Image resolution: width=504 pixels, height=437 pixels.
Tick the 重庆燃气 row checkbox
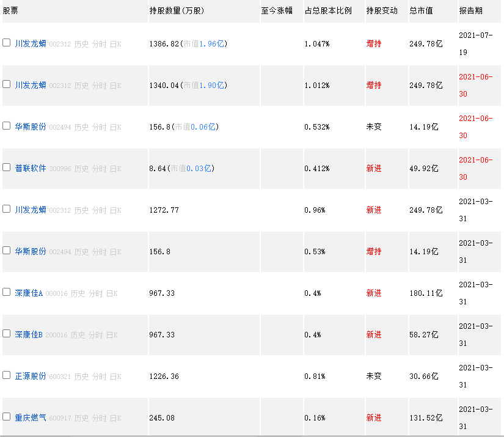tap(7, 416)
